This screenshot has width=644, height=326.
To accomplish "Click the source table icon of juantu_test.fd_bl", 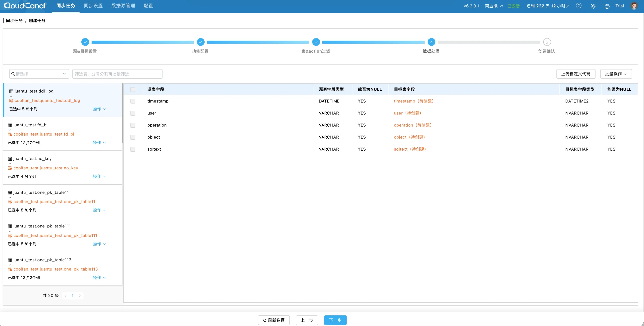I will tap(10, 125).
